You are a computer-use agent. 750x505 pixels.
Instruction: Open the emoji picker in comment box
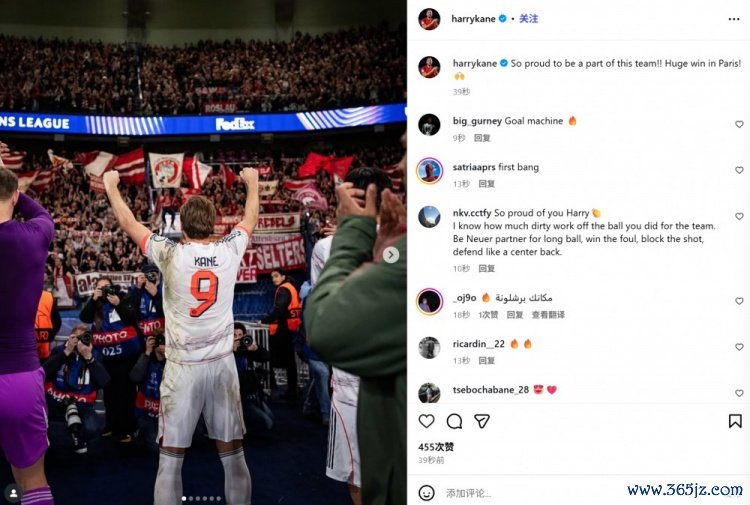(427, 493)
